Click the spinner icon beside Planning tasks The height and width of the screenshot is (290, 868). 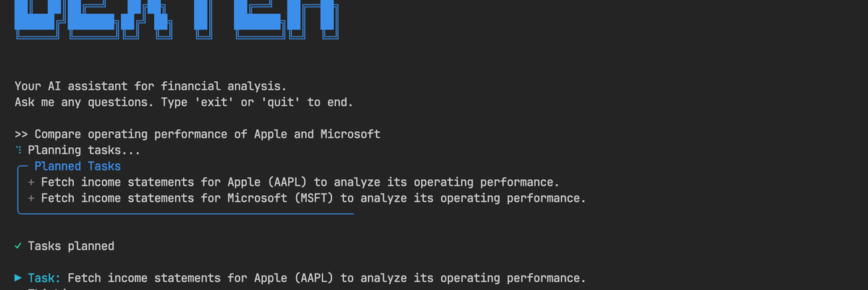coord(18,150)
